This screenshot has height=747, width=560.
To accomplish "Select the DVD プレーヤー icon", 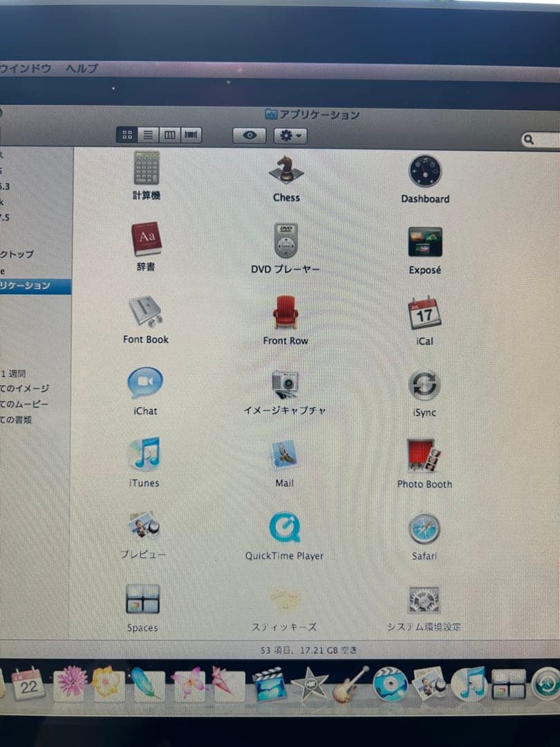I will tap(286, 241).
